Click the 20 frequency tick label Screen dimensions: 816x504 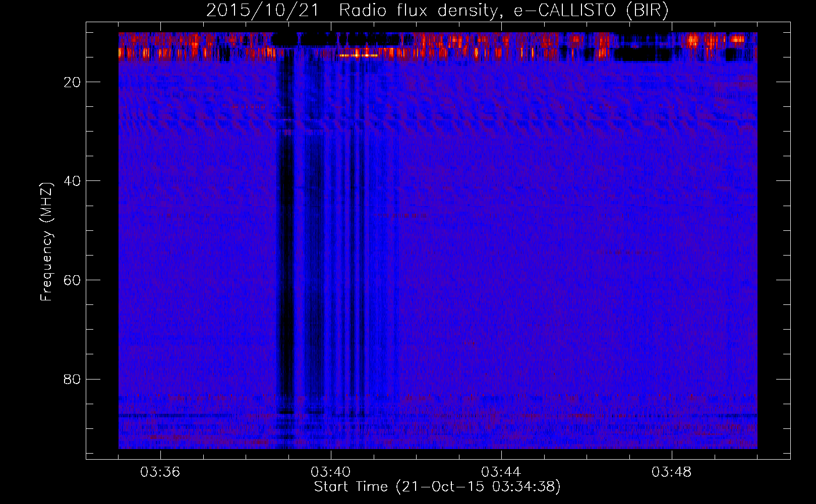pos(72,82)
